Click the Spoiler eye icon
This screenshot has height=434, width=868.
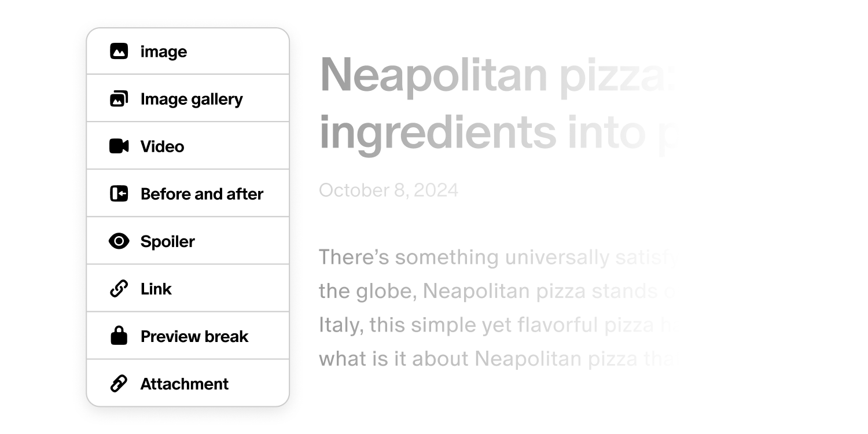pos(119,241)
